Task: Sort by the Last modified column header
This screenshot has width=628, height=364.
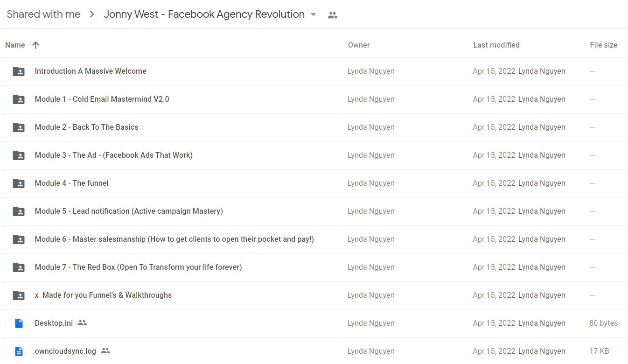Action: pyautogui.click(x=496, y=45)
